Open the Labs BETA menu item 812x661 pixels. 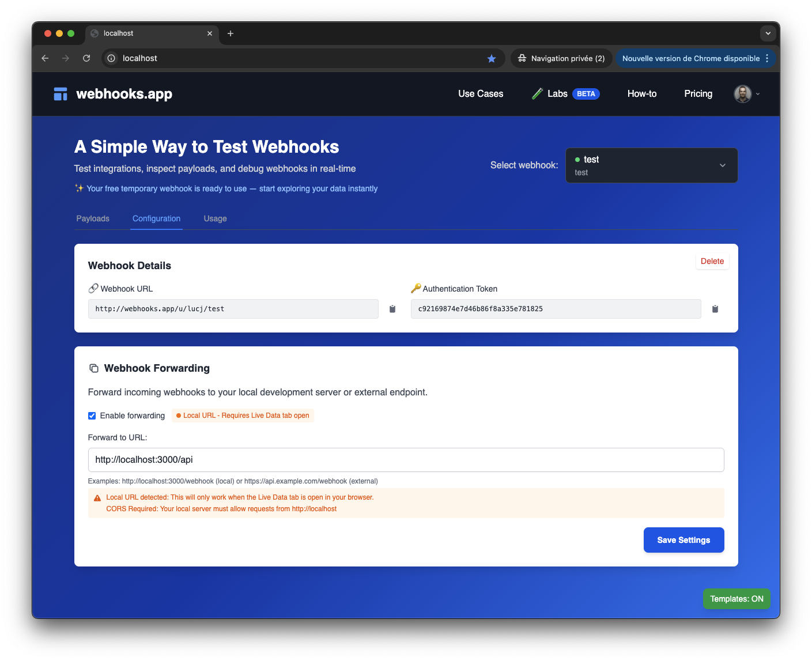(565, 94)
